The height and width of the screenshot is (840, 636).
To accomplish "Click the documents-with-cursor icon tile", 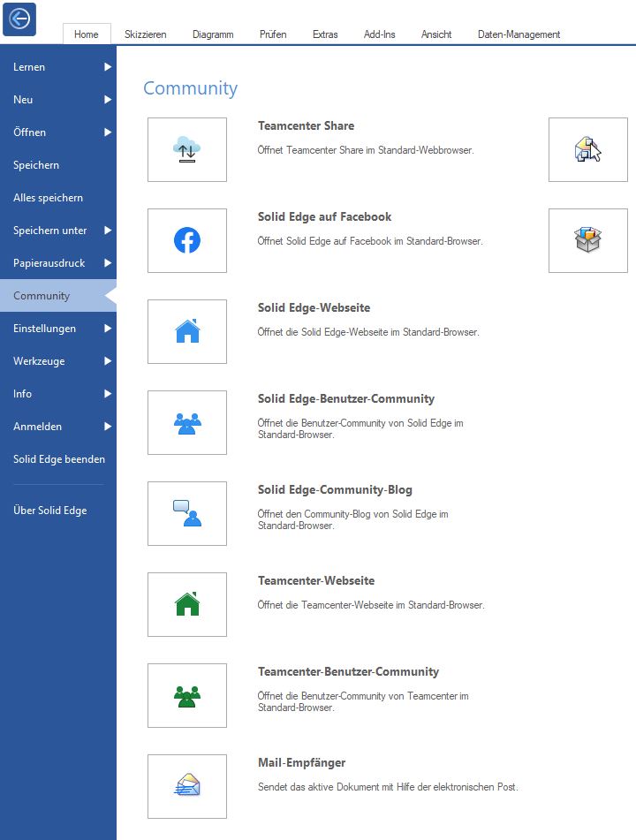I will [x=587, y=149].
